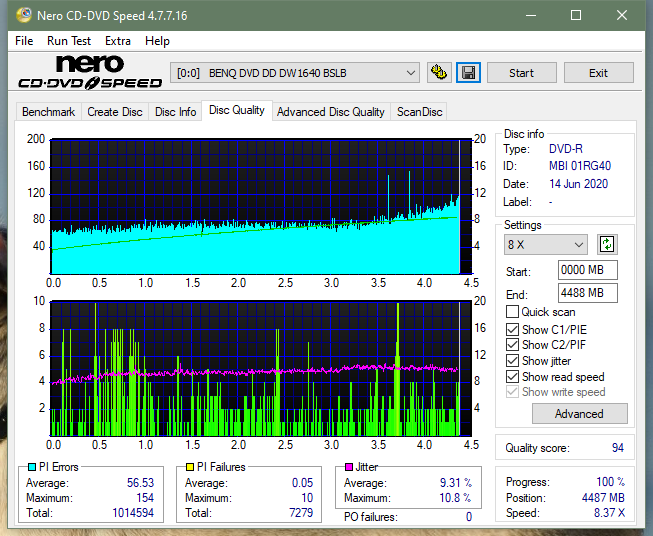
Task: Click the End position field 4488 MB
Action: [x=588, y=293]
